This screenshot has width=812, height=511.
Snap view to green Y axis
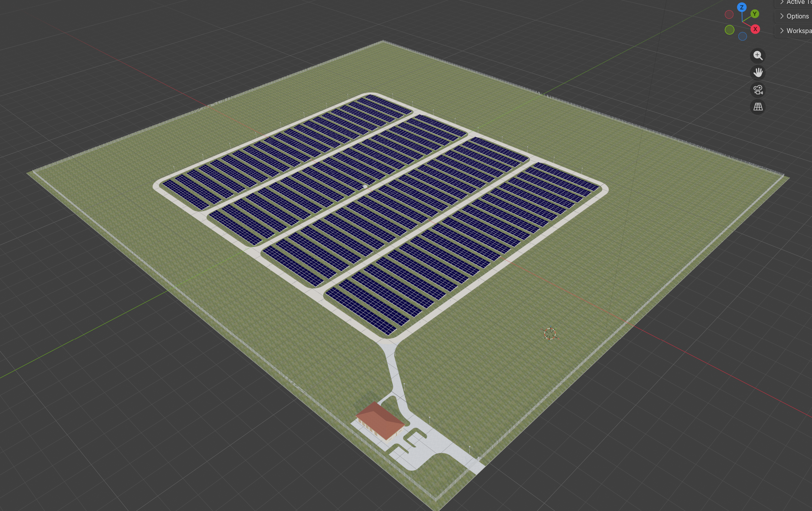point(755,14)
